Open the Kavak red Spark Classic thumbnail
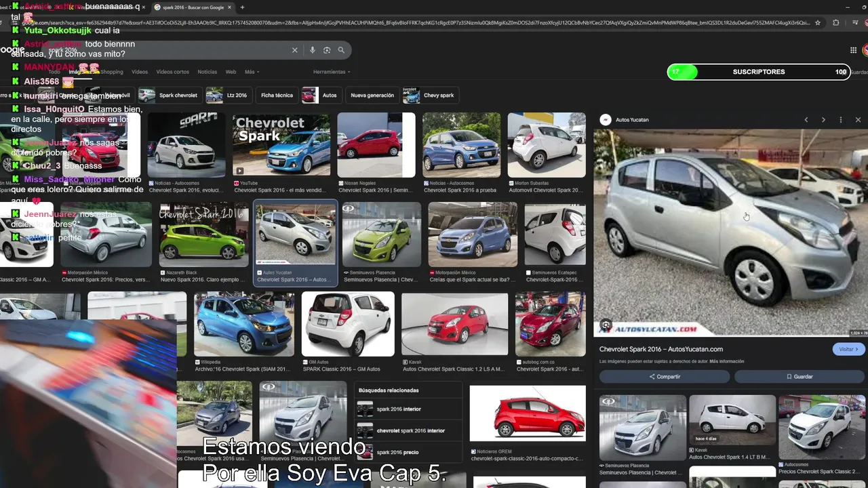This screenshot has width=868, height=488. tap(454, 324)
